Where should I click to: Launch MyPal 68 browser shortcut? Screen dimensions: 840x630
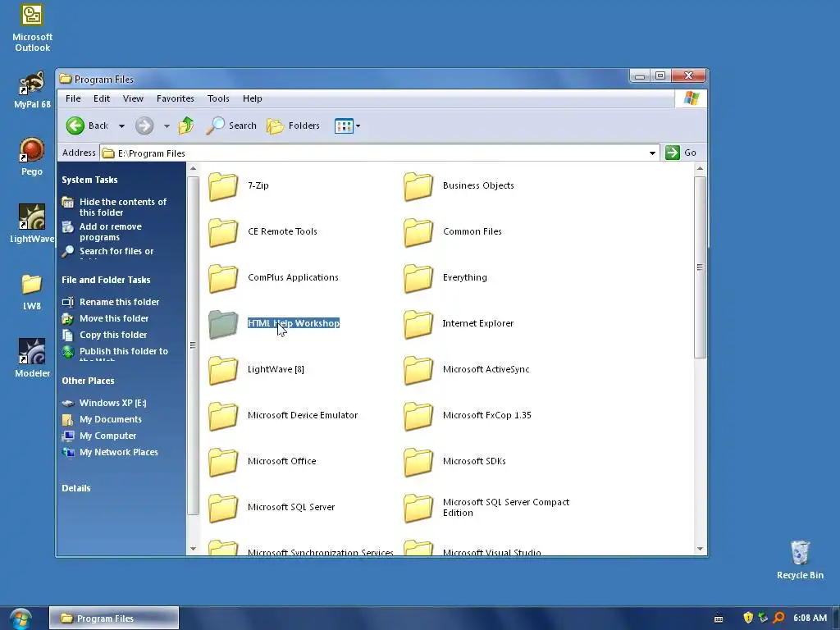(x=32, y=90)
